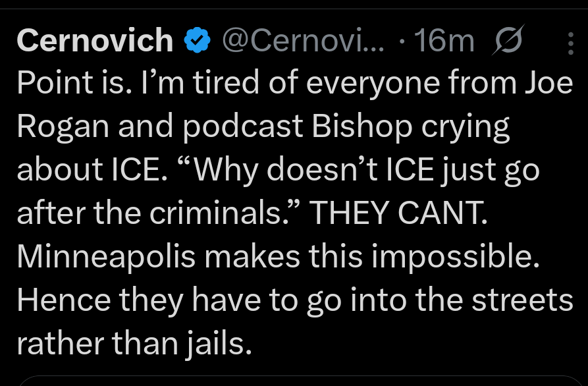Click the word "Minneapolis" in the post
Screen dimensions: 588x386
coord(105,256)
